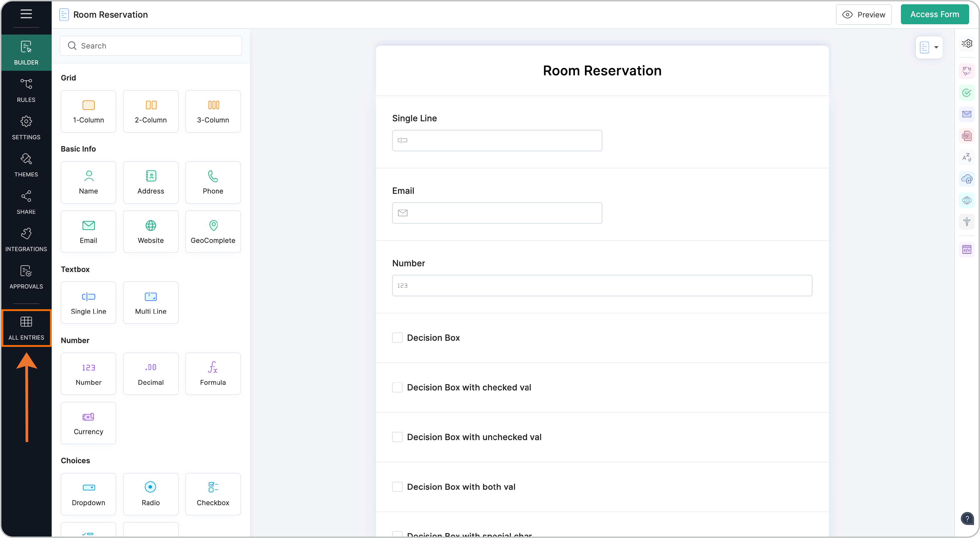Image resolution: width=980 pixels, height=538 pixels.
Task: Go to All Entries section
Action: tap(26, 328)
